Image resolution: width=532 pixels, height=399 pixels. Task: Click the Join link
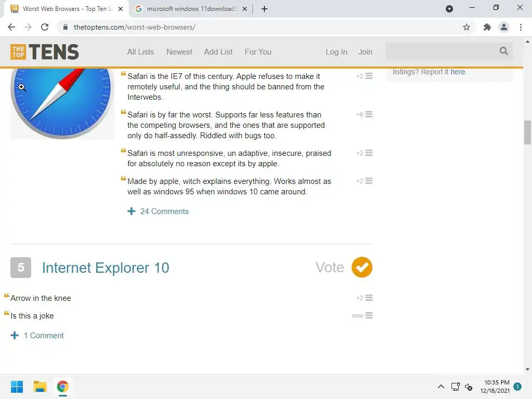click(x=365, y=52)
